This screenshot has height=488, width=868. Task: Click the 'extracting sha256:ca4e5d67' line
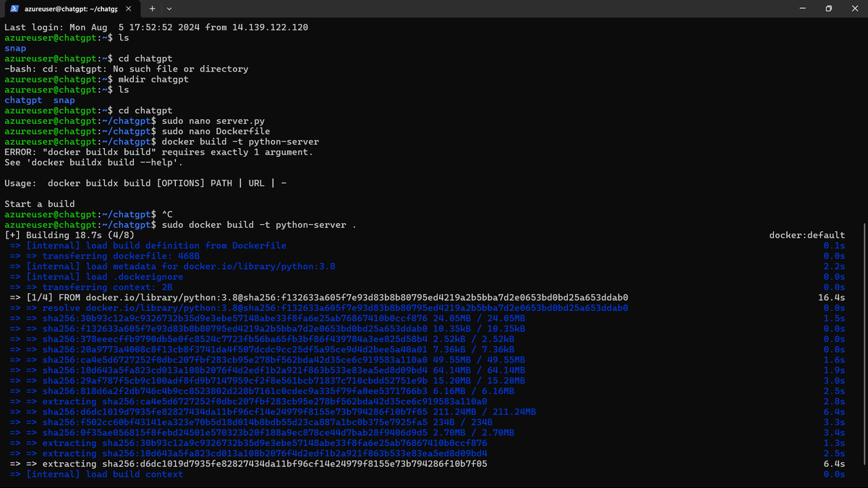tap(249, 402)
